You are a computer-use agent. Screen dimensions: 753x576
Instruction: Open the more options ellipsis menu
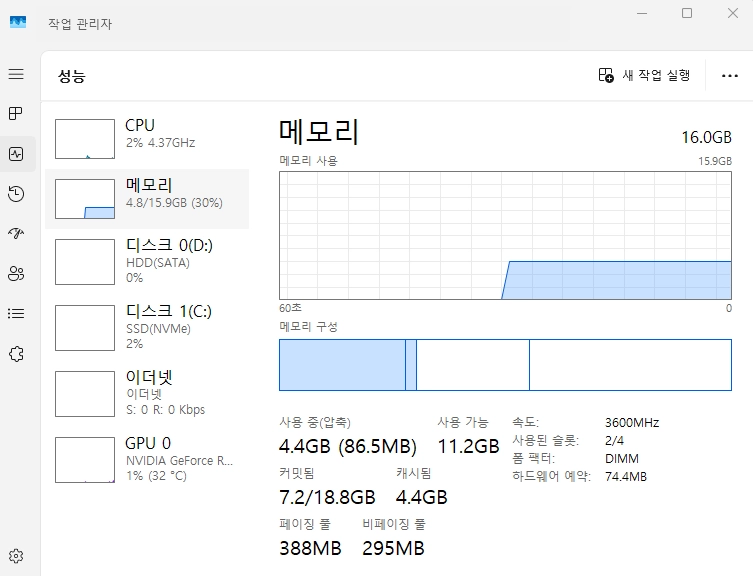(729, 76)
